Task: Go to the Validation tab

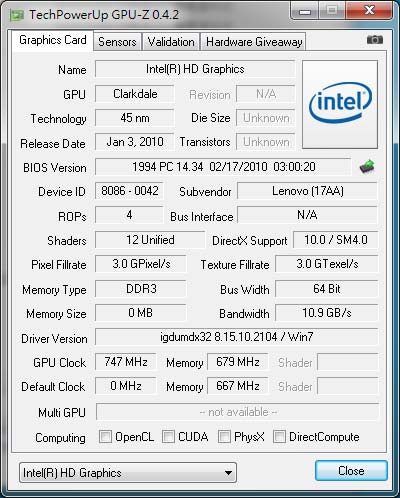Action: [171, 42]
